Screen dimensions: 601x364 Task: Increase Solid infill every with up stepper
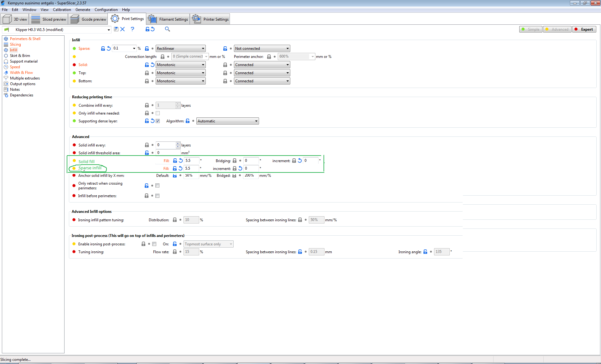(x=178, y=143)
